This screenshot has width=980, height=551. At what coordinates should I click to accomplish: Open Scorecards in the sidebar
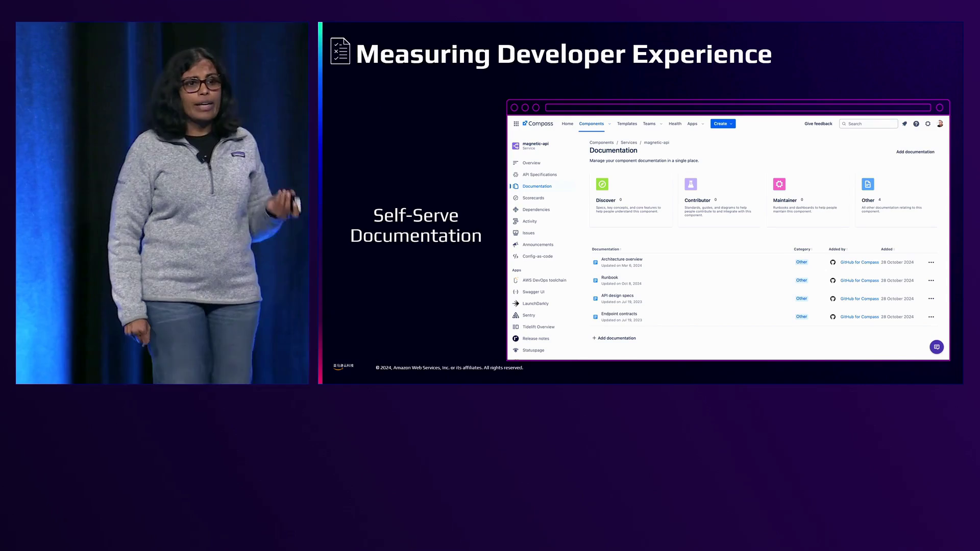pos(533,198)
